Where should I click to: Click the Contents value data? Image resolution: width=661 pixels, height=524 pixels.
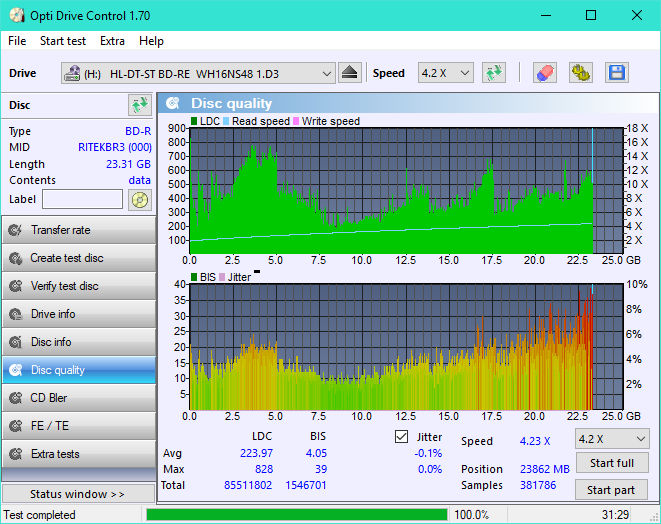[140, 180]
